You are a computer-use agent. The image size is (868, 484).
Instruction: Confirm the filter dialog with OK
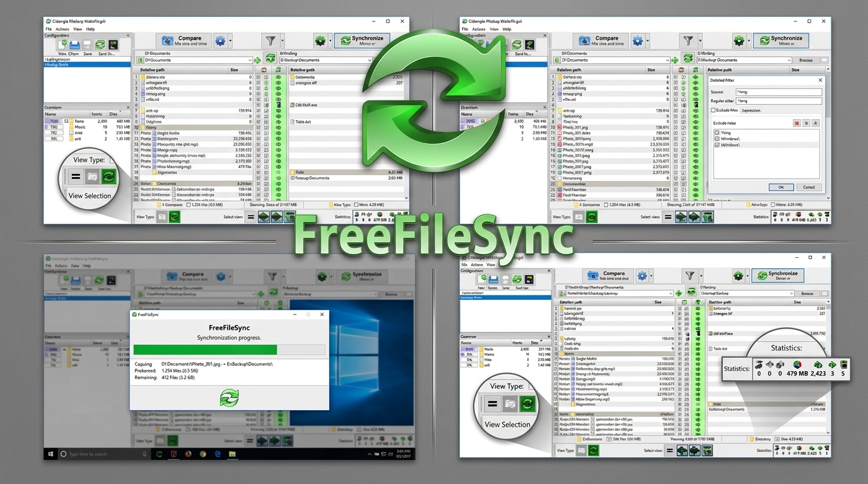tap(781, 187)
